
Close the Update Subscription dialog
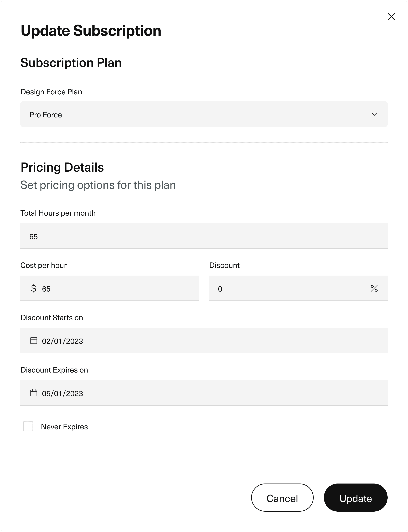[391, 17]
